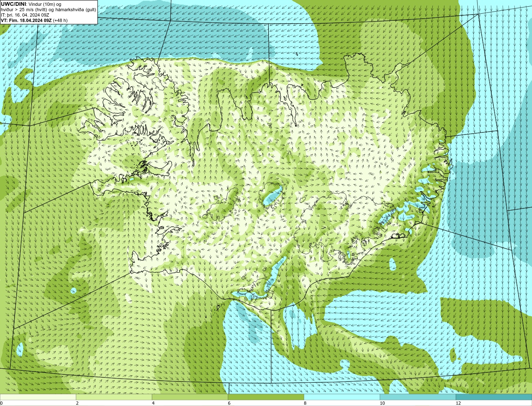Select the 4–6 m/s green scale segment

pos(190,397)
